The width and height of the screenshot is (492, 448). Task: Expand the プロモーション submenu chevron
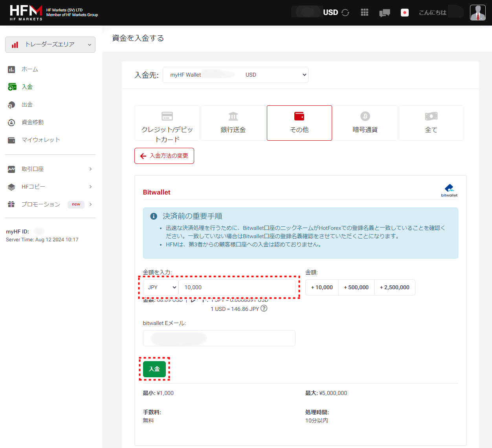[90, 204]
